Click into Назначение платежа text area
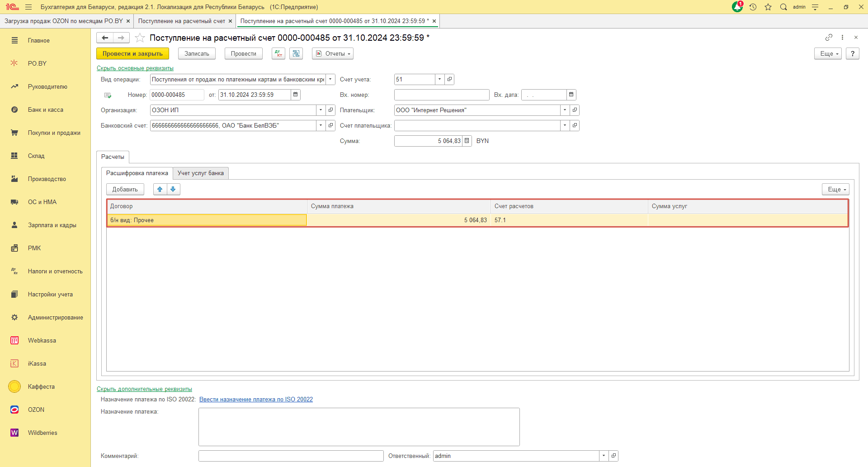868x467 pixels. [x=359, y=427]
